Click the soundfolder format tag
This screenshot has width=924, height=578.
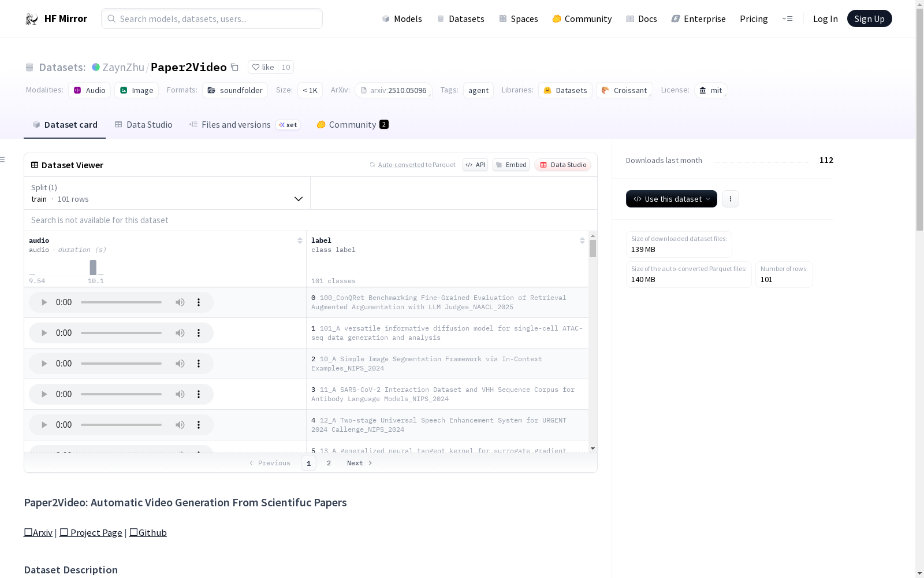235,90
